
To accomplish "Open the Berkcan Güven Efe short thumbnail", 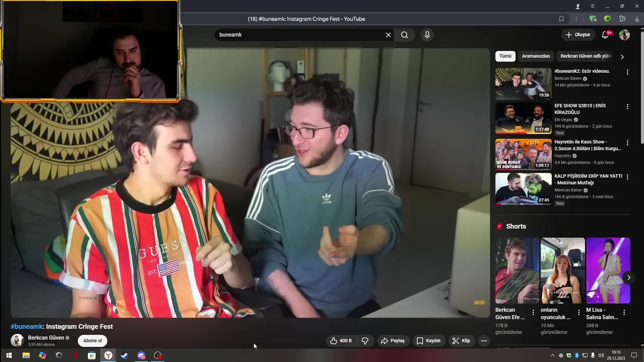I will (x=517, y=270).
